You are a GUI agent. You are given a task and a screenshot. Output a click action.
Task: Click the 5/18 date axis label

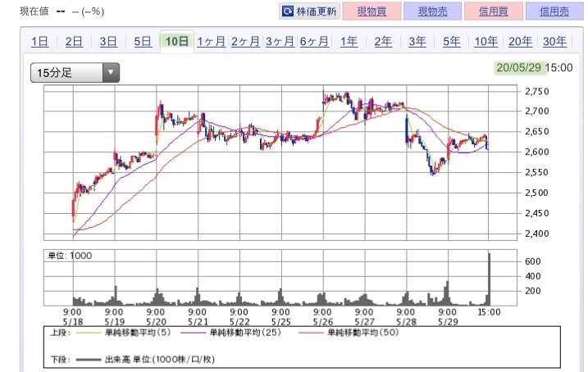pos(73,322)
